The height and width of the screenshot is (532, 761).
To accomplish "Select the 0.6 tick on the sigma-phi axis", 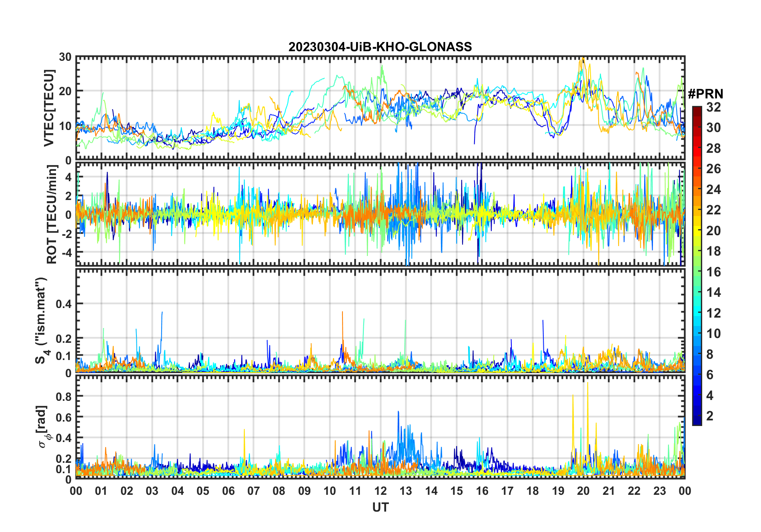I will pos(64,417).
